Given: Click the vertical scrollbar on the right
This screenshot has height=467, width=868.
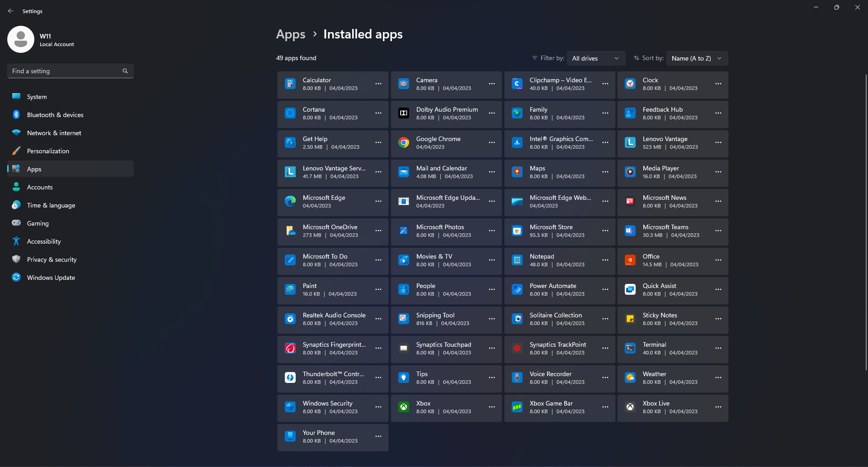Looking at the screenshot, I should (x=866, y=222).
